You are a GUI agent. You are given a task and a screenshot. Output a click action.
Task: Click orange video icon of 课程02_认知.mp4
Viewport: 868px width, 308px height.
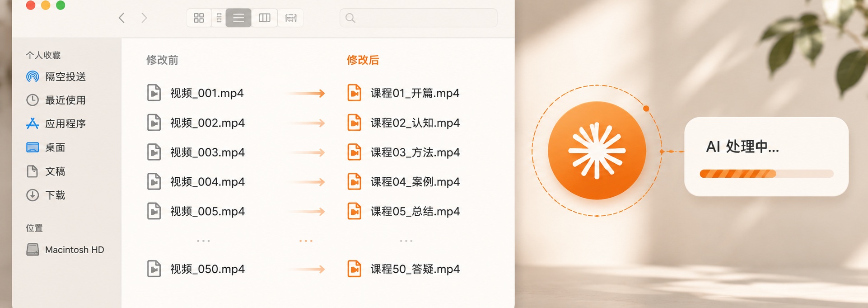click(354, 123)
